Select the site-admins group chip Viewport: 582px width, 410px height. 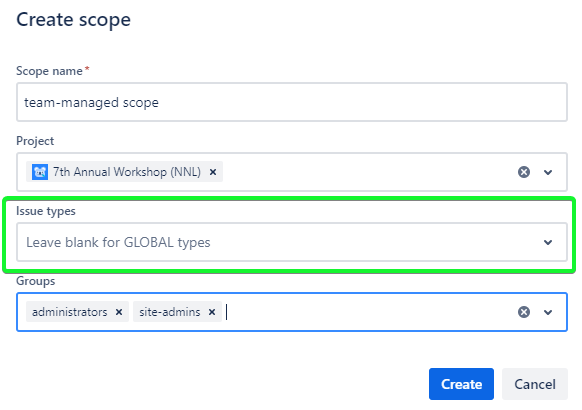click(x=170, y=312)
